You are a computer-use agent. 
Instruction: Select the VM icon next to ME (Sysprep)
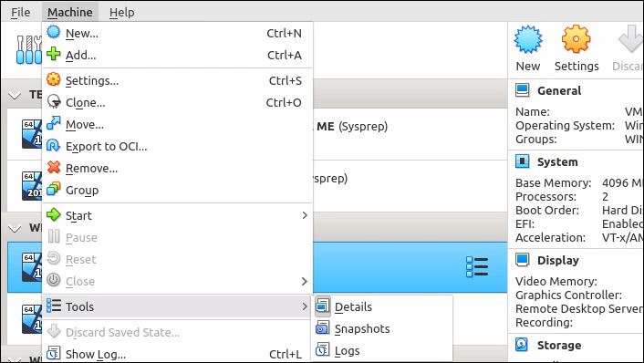[32, 134]
